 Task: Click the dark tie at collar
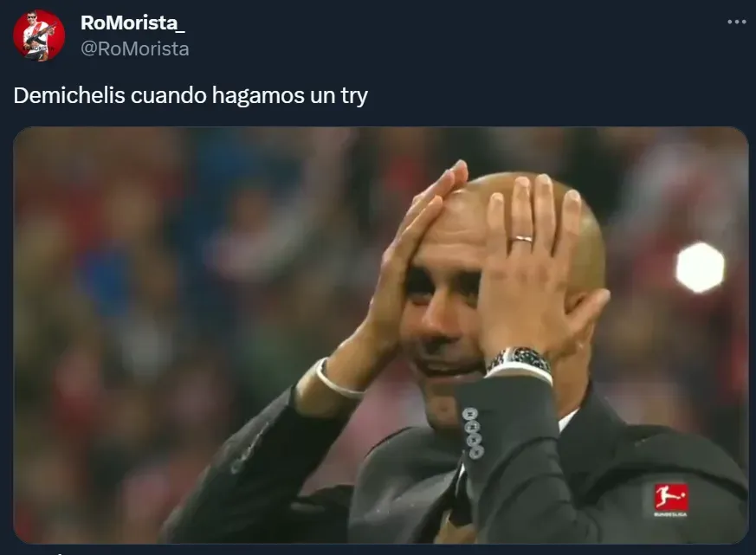click(x=461, y=499)
